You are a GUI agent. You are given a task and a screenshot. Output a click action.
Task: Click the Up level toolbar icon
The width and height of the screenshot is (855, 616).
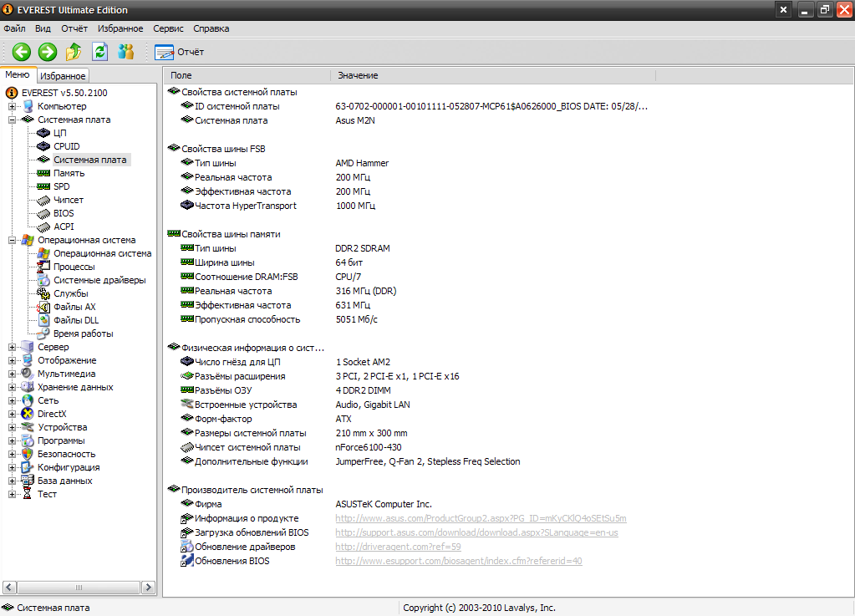tap(74, 52)
